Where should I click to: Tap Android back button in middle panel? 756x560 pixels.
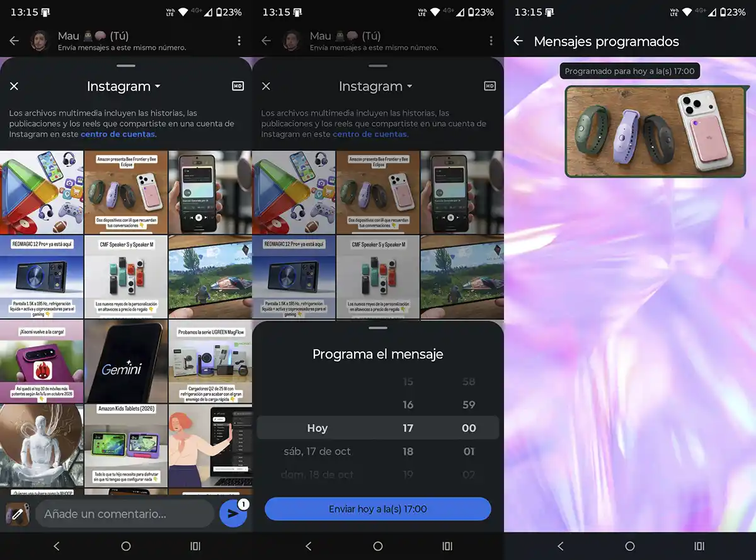pos(308,546)
